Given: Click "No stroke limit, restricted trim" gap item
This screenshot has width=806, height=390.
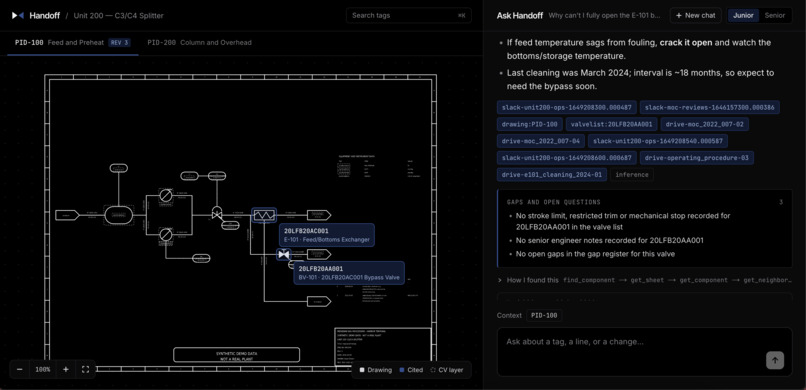Looking at the screenshot, I should coord(623,221).
